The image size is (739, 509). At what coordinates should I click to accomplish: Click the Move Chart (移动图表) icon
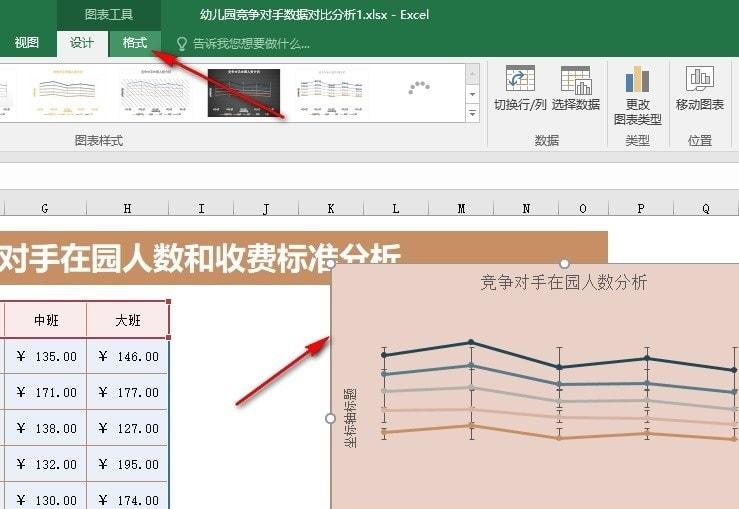700,79
